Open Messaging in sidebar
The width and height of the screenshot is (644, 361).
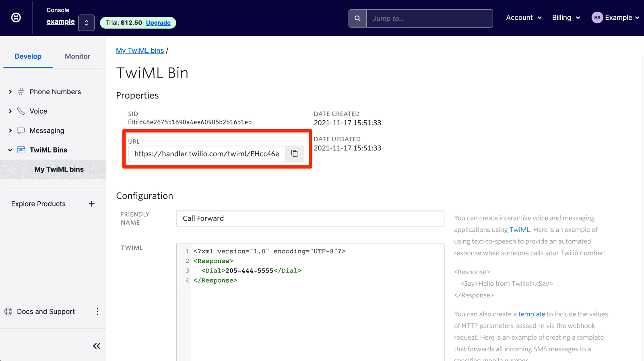(x=47, y=130)
